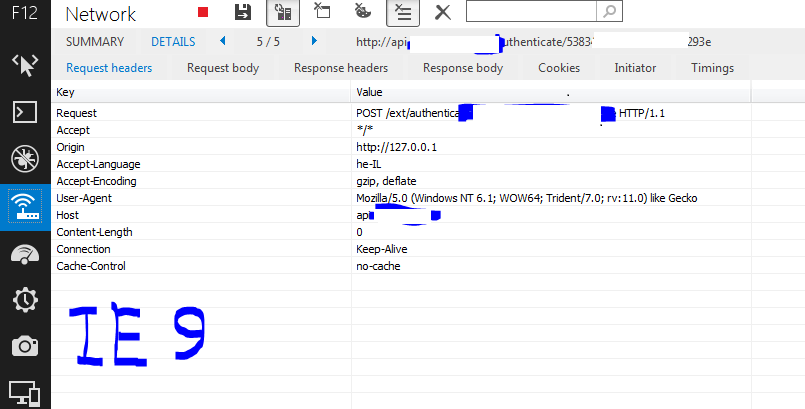Switch to SUMMARY view

point(95,42)
